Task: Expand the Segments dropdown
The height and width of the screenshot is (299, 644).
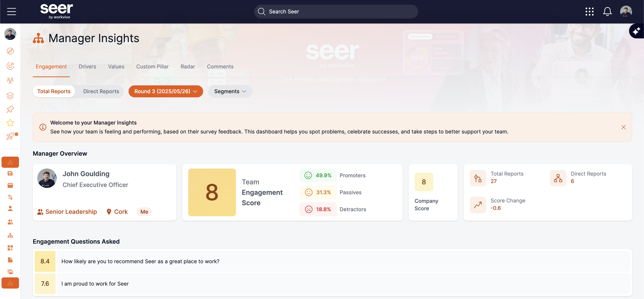Action: (x=230, y=91)
